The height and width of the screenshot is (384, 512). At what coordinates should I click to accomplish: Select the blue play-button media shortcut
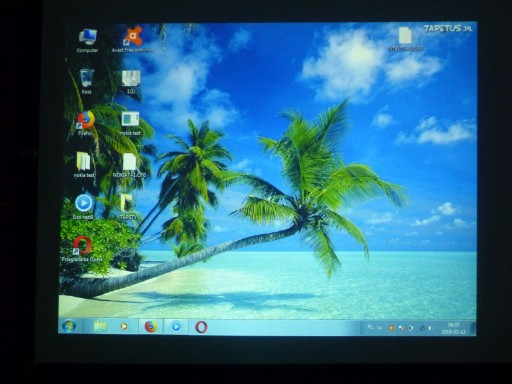pos(83,207)
